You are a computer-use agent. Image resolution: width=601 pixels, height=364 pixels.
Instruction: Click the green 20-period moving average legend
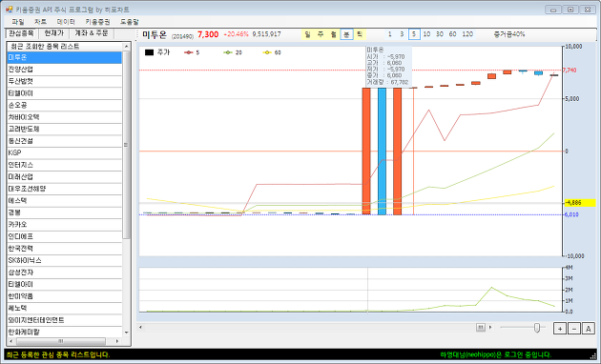click(233, 52)
